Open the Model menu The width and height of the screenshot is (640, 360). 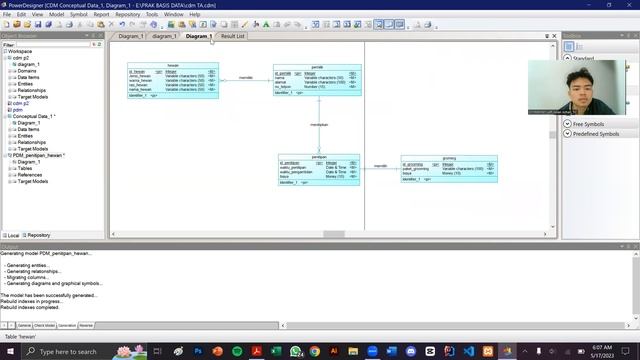[56, 14]
